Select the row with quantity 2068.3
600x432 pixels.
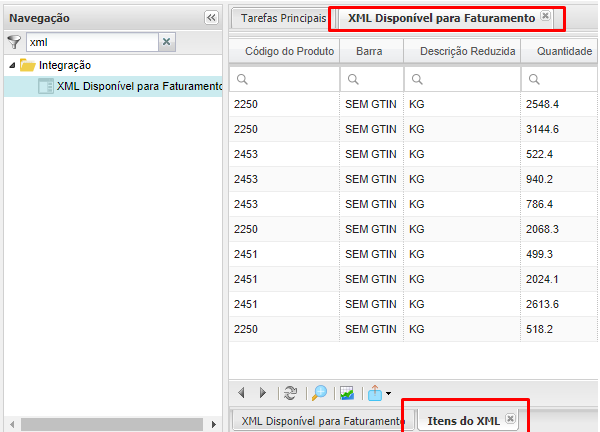[413, 229]
